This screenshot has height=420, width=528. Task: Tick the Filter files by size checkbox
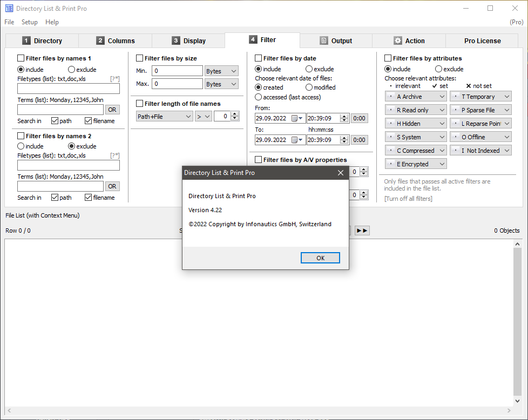[139, 58]
